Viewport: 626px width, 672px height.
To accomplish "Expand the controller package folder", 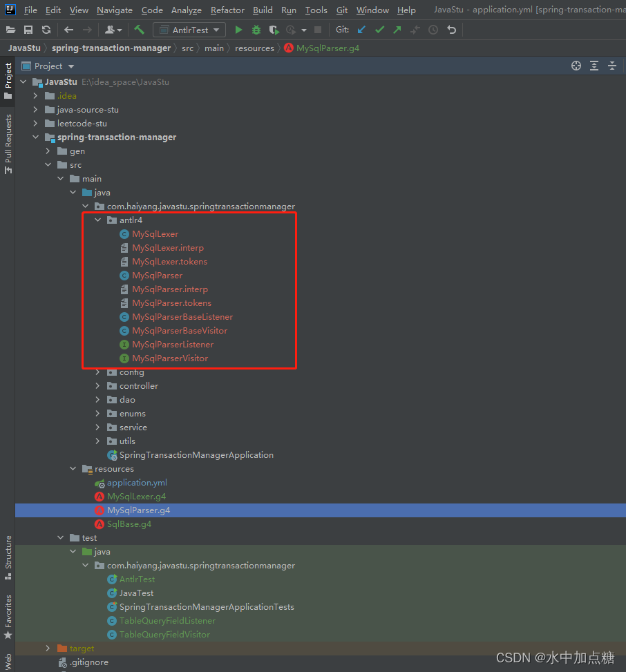I will [x=97, y=385].
